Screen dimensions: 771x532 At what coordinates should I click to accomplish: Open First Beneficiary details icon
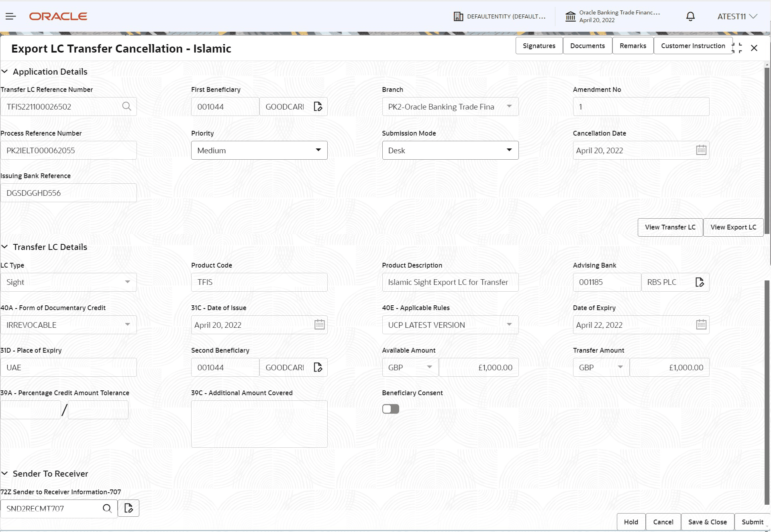click(x=318, y=106)
